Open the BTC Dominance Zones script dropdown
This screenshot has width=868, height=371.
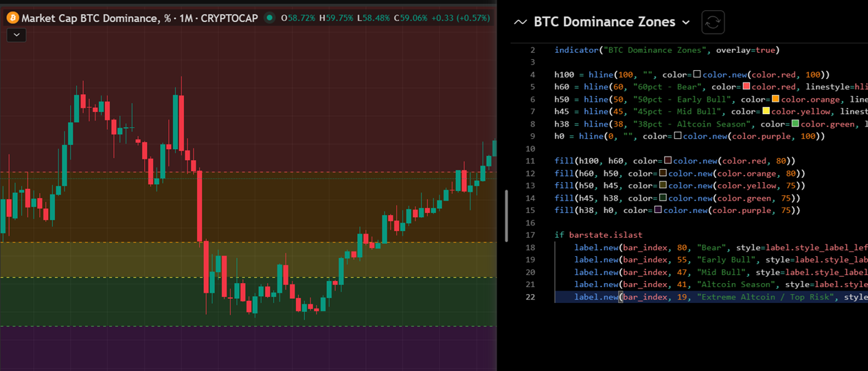tap(685, 22)
